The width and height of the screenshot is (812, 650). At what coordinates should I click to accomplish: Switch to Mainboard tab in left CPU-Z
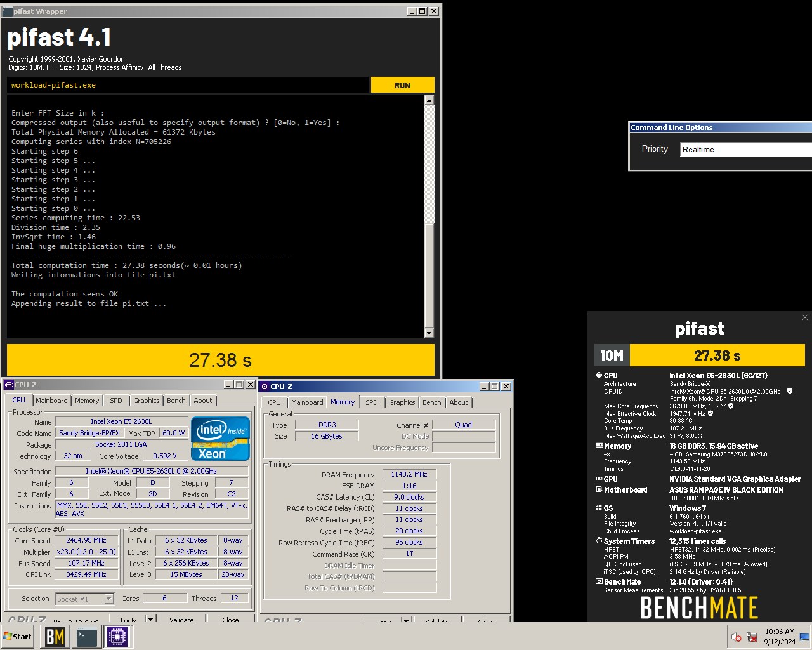[51, 401]
